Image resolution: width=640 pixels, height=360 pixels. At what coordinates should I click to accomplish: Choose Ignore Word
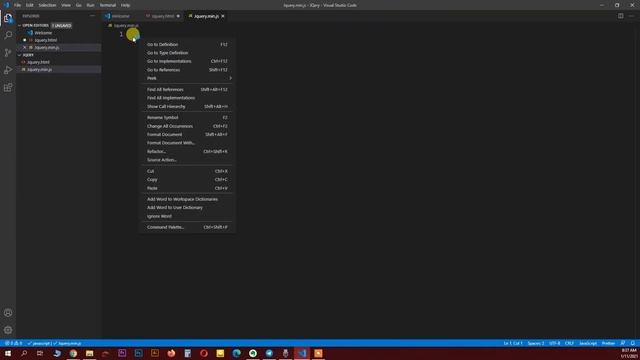click(187, 216)
